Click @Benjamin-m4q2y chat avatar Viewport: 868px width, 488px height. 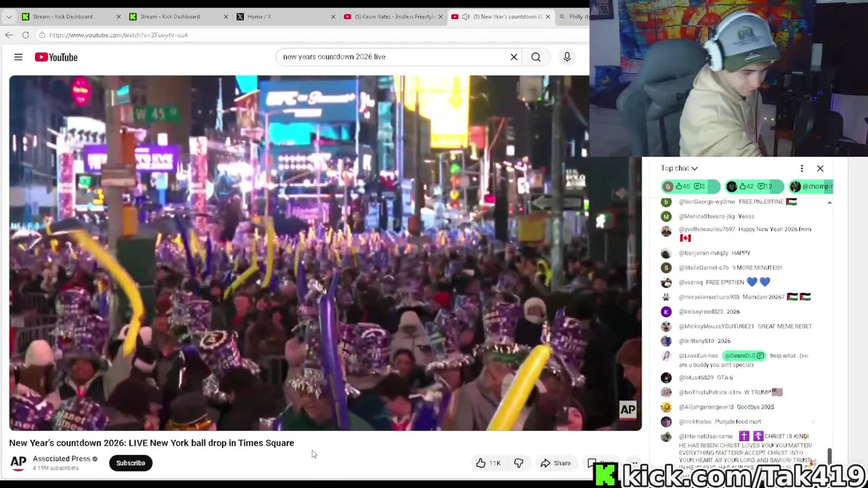(x=666, y=253)
